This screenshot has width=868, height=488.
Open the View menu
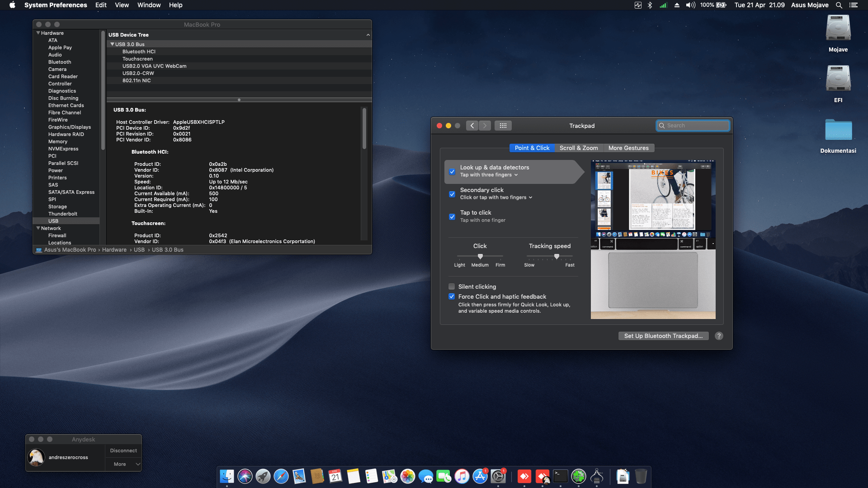pos(122,5)
